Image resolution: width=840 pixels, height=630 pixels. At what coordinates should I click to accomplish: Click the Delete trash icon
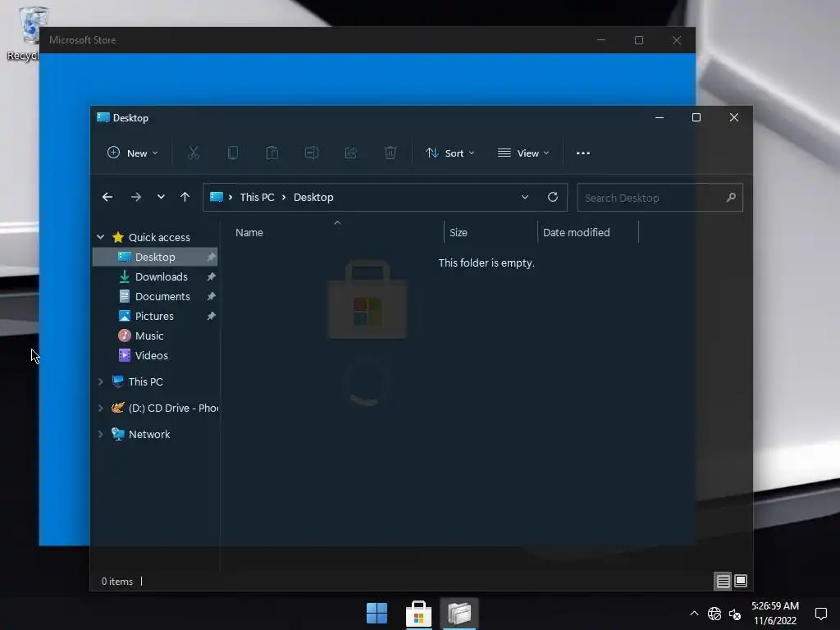click(390, 153)
